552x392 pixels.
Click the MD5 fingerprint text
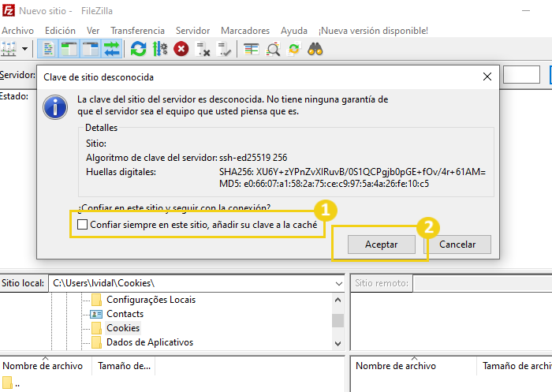pos(324,184)
